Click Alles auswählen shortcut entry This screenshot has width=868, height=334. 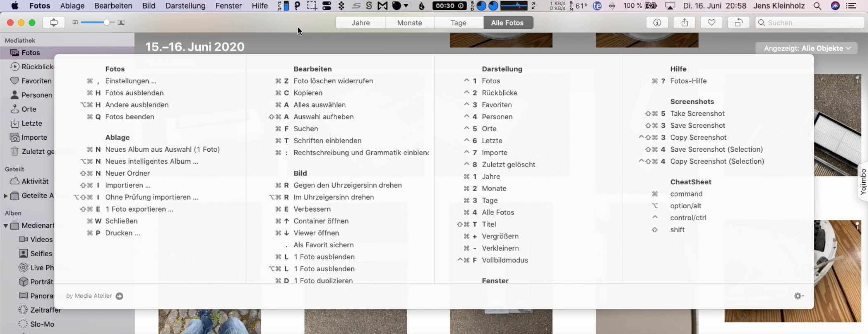tap(319, 105)
